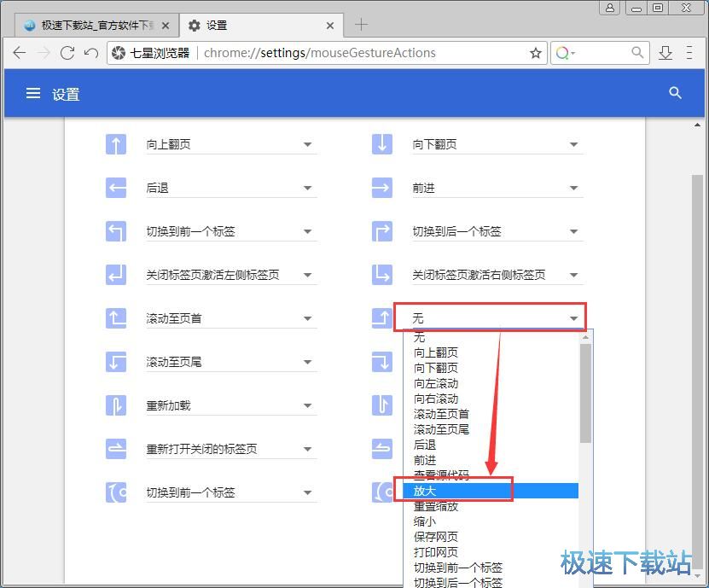
Task: Select 向左滚动 in the dropdown list
Action: 491,383
